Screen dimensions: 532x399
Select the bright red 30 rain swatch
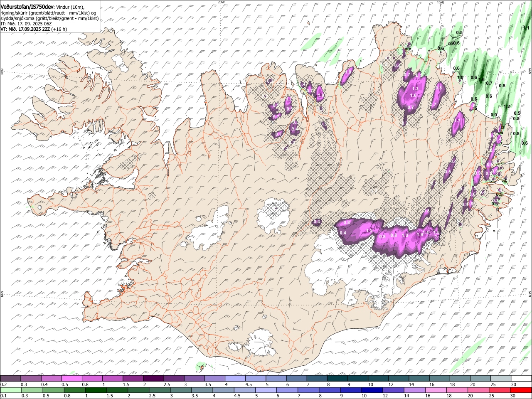point(520,390)
